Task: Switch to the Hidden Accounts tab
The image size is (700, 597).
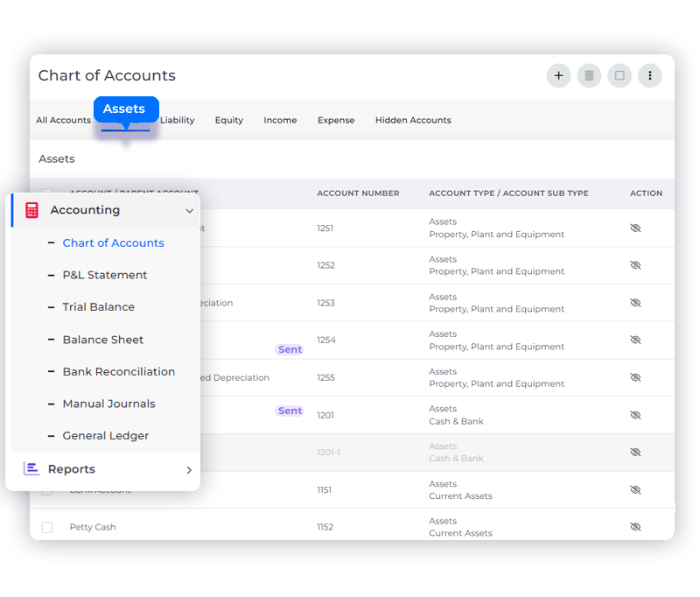Action: coord(413,120)
